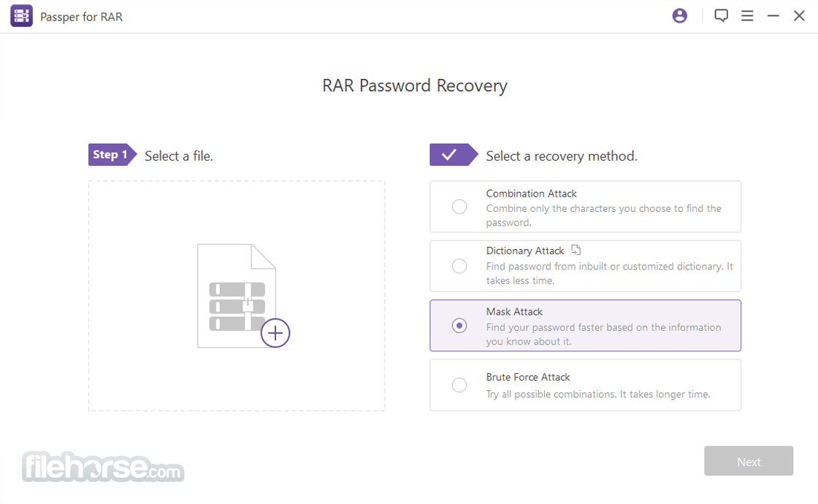The image size is (818, 504).
Task: Open the user account profile icon
Action: click(679, 15)
